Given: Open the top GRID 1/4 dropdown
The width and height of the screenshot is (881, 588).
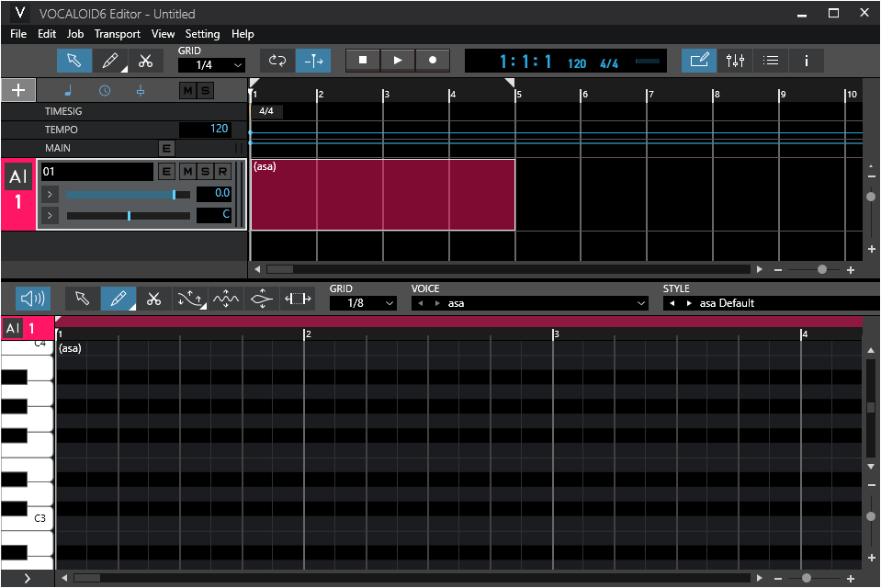Looking at the screenshot, I should coord(211,65).
